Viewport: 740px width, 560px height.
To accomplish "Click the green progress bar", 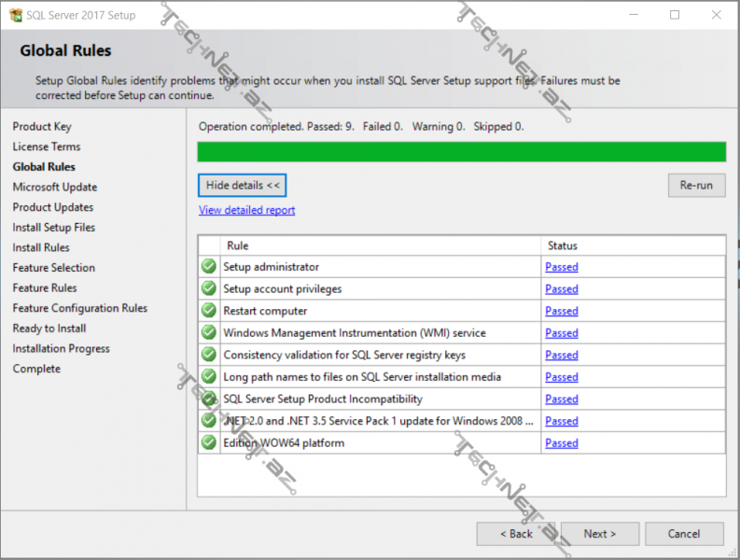I will 461,152.
